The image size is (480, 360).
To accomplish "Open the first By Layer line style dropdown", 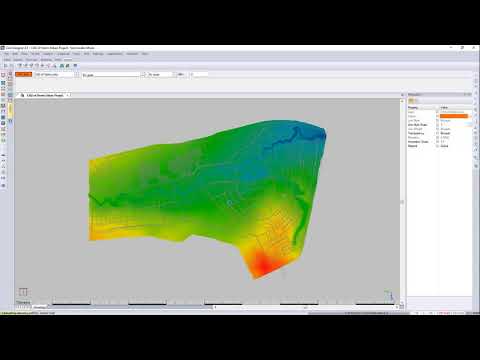I will coord(114,75).
